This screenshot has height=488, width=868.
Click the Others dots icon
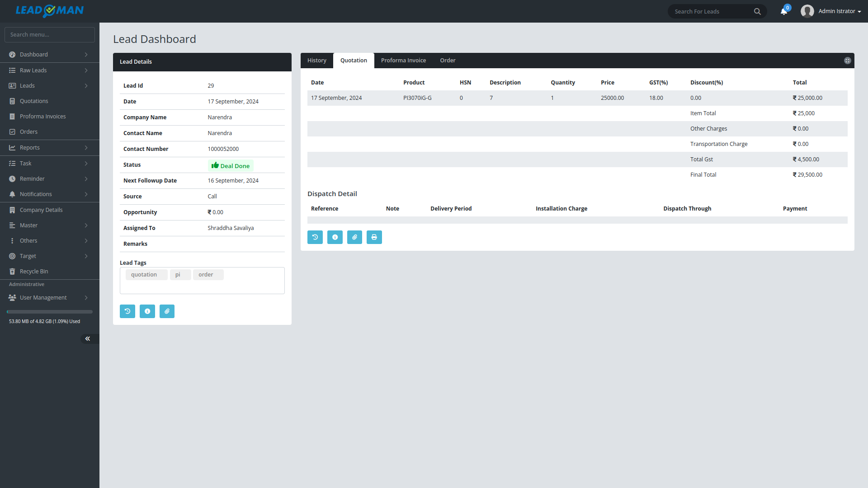tap(12, 241)
